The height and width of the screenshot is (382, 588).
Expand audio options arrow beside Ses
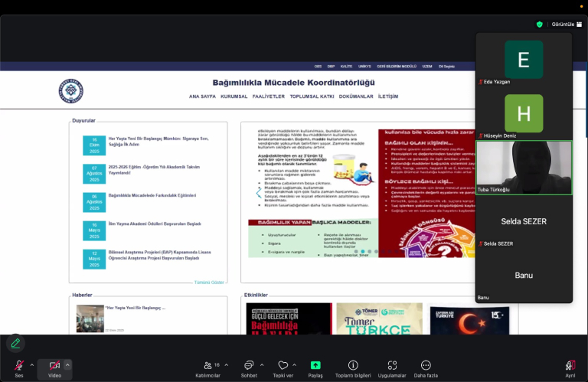pos(31,365)
